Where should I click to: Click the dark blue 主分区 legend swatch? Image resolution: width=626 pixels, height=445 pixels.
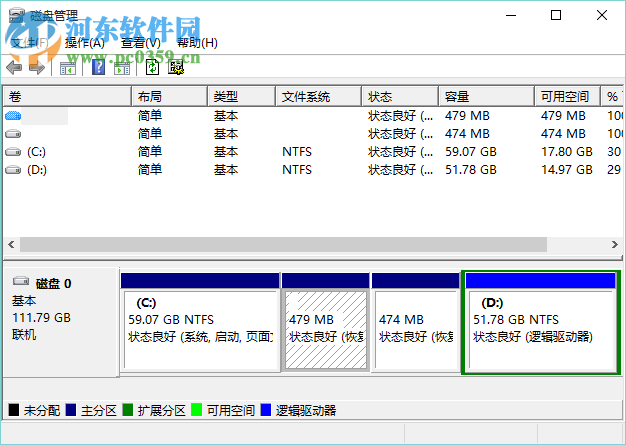click(x=71, y=410)
